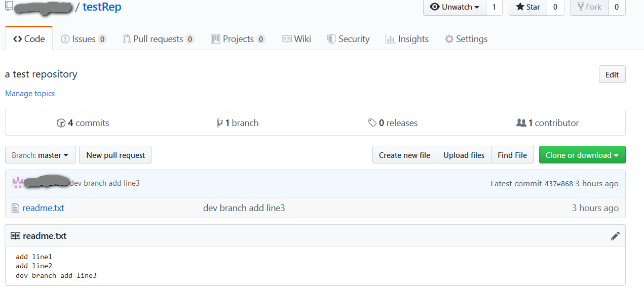Viewport: 644px width, 291px height.
Task: Click the contributors people icon
Action: pyautogui.click(x=521, y=123)
